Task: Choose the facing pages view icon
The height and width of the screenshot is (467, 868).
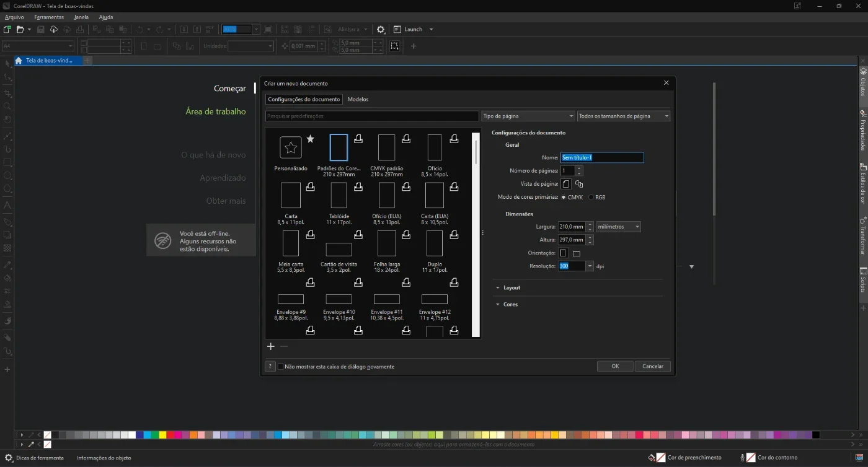Action: [x=578, y=184]
